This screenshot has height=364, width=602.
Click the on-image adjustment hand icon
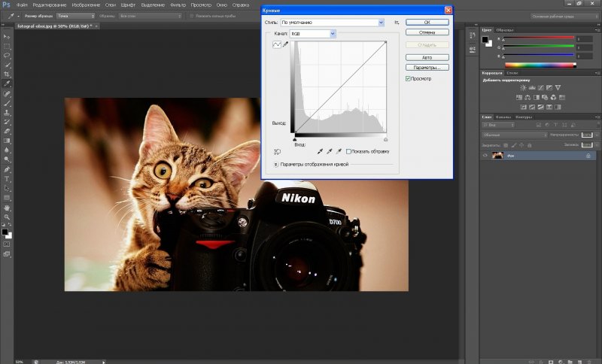(x=277, y=152)
